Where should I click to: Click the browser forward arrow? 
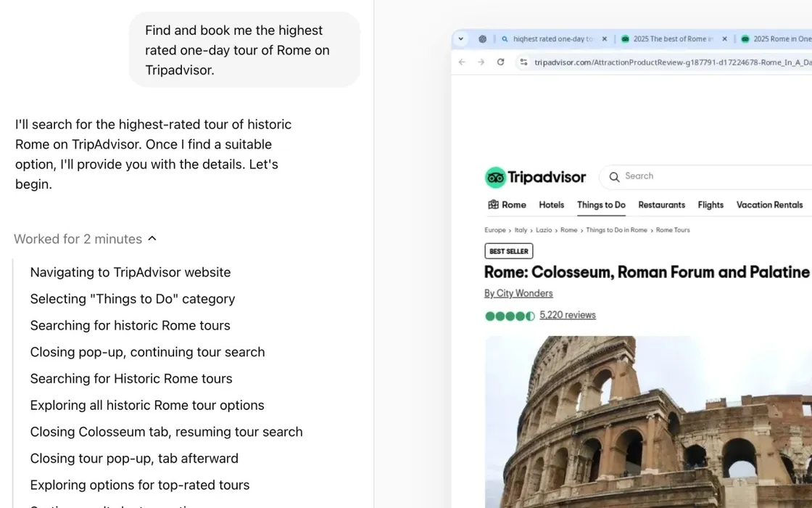(x=481, y=62)
